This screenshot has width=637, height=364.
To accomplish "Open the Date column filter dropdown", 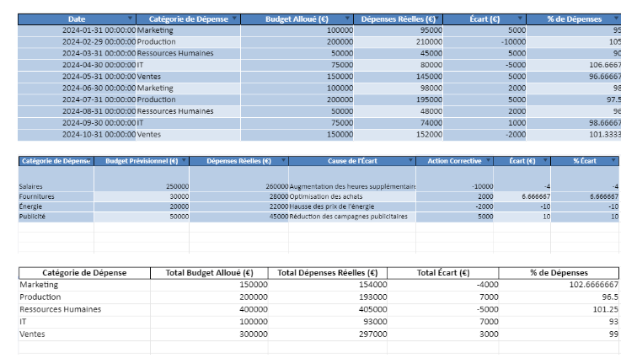I will pos(130,19).
